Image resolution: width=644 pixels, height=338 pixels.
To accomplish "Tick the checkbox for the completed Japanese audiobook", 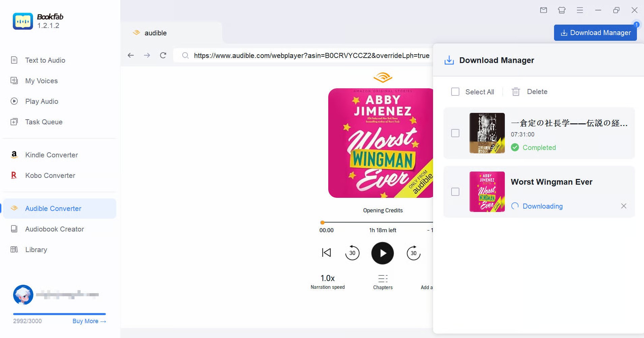I will tap(455, 133).
